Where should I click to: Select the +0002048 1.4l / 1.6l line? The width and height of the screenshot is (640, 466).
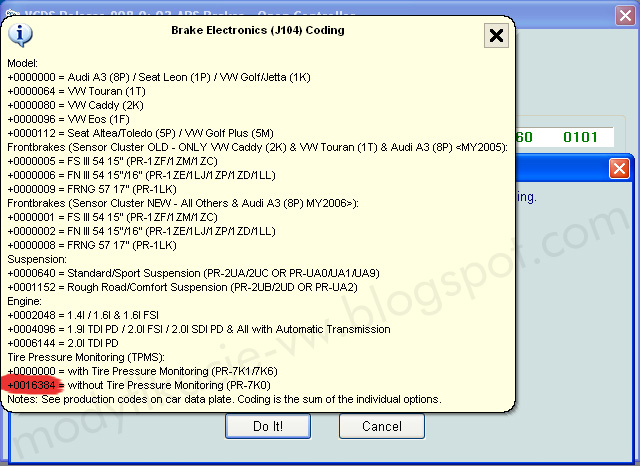point(83,315)
